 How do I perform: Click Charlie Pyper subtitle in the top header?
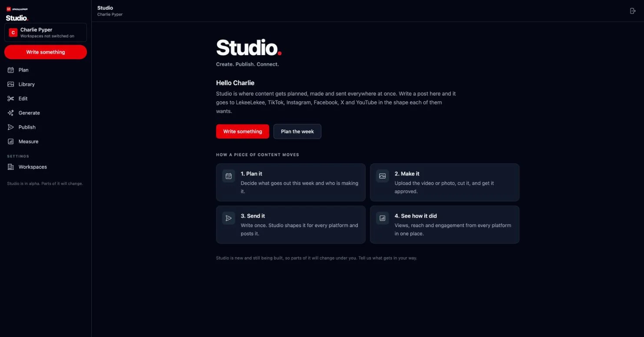[110, 14]
